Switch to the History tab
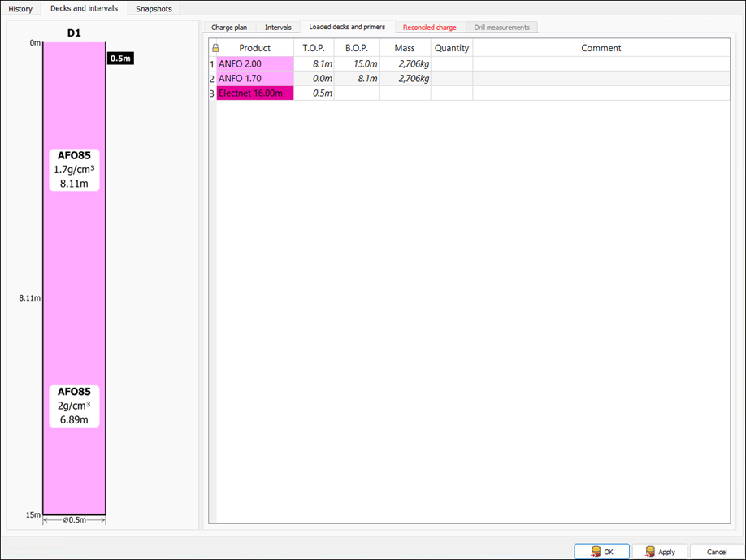The height and width of the screenshot is (560, 746). point(20,9)
